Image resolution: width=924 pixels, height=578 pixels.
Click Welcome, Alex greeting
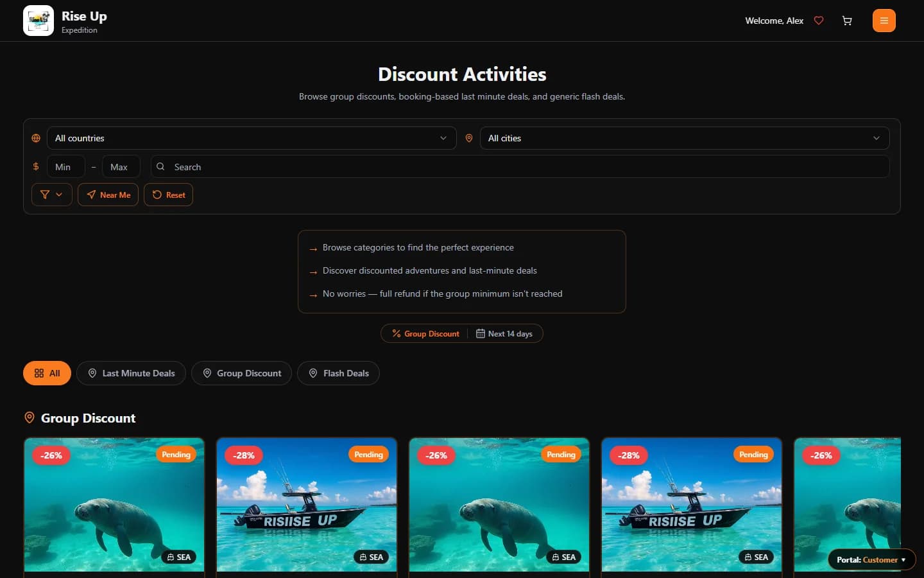774,21
